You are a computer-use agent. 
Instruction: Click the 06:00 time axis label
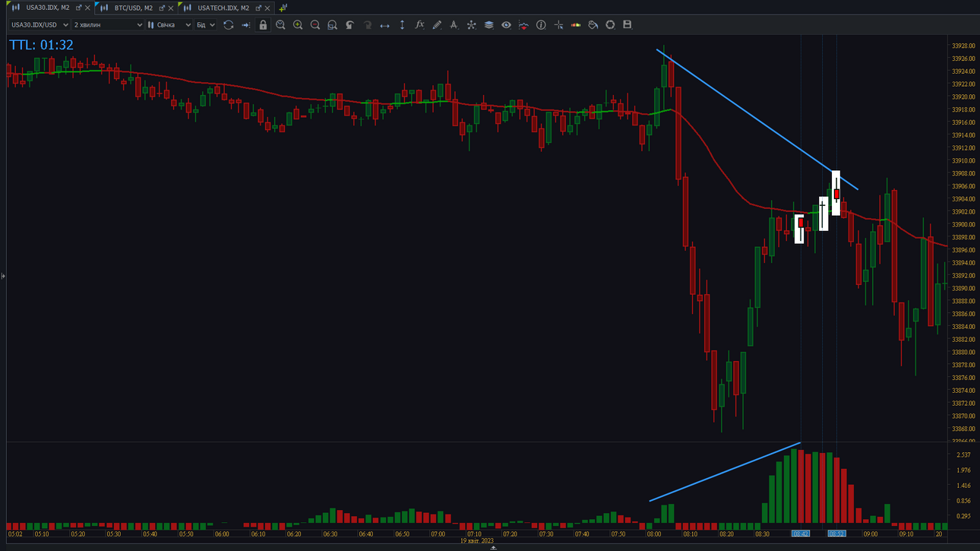221,534
